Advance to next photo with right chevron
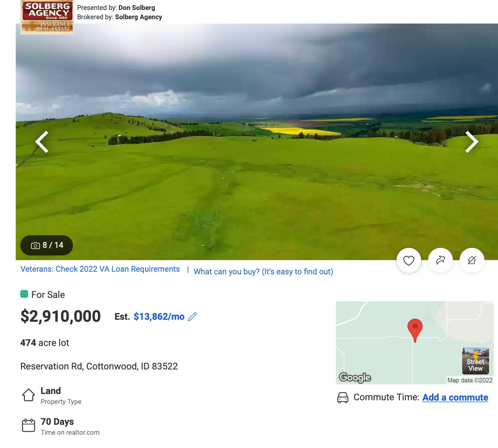Image resolution: width=498 pixels, height=448 pixels. coord(471,142)
